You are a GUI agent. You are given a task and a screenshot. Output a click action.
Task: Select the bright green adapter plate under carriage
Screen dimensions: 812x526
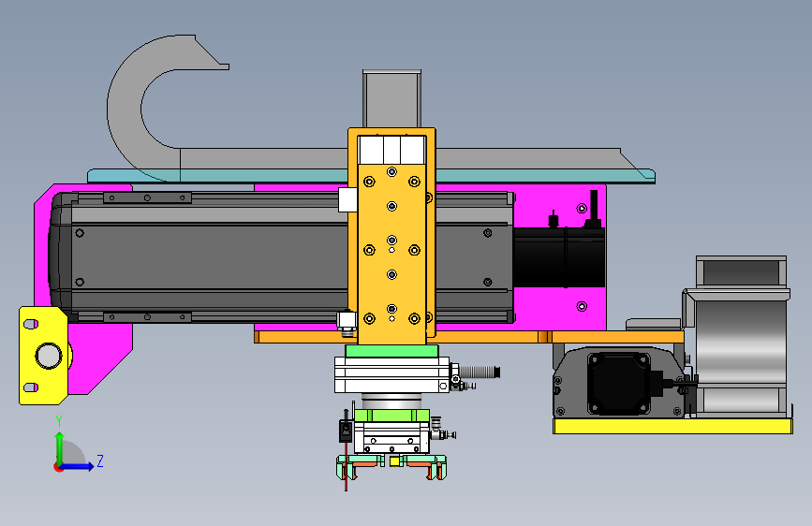click(x=392, y=351)
